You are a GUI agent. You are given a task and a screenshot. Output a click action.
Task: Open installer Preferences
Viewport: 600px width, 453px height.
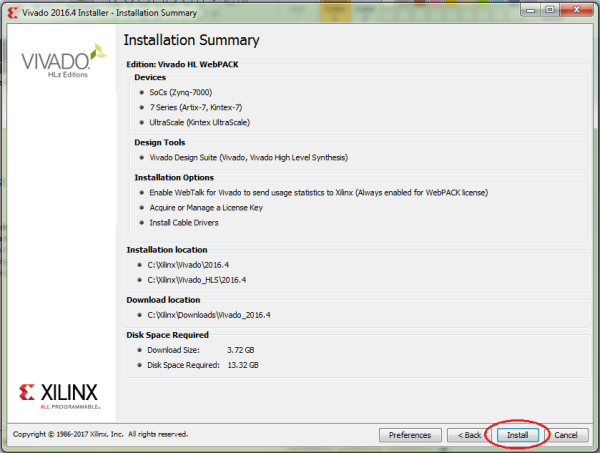(410, 435)
